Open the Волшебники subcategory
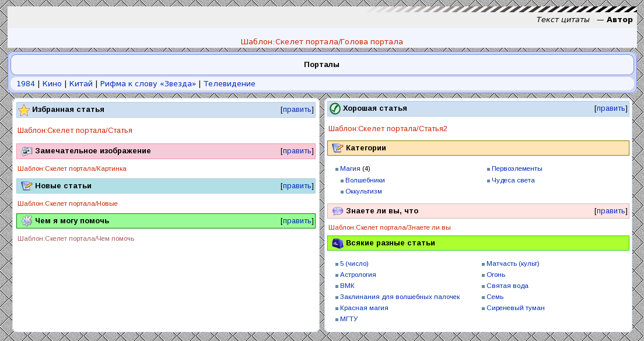Image resolution: width=644 pixels, height=341 pixels. [x=365, y=180]
